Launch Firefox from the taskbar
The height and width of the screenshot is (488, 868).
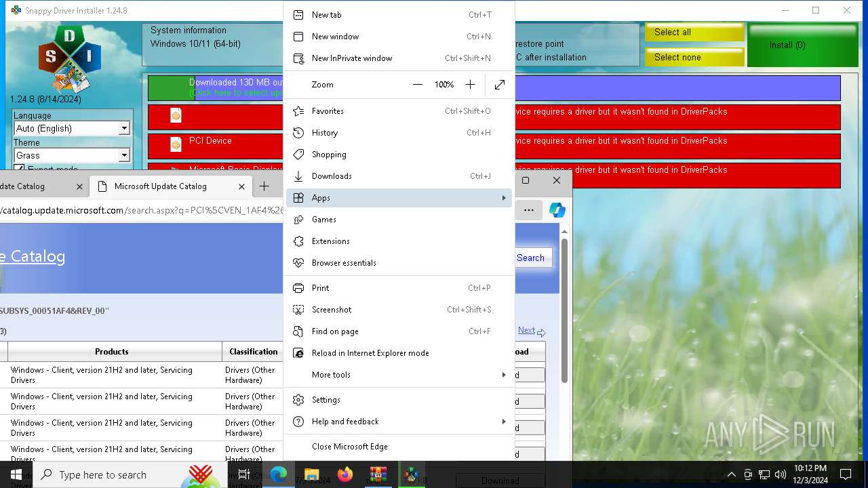[345, 474]
